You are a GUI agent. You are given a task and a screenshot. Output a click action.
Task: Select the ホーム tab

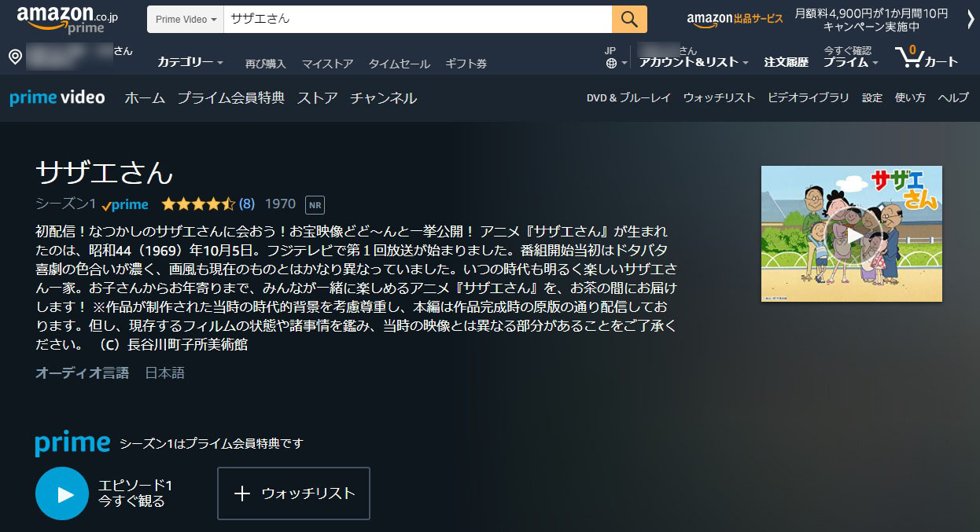(145, 98)
